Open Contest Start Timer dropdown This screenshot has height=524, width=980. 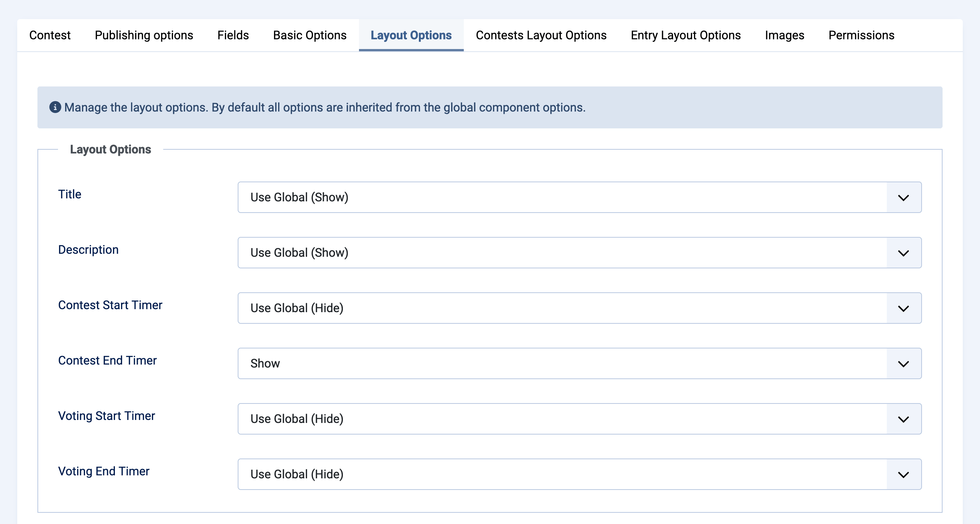579,308
